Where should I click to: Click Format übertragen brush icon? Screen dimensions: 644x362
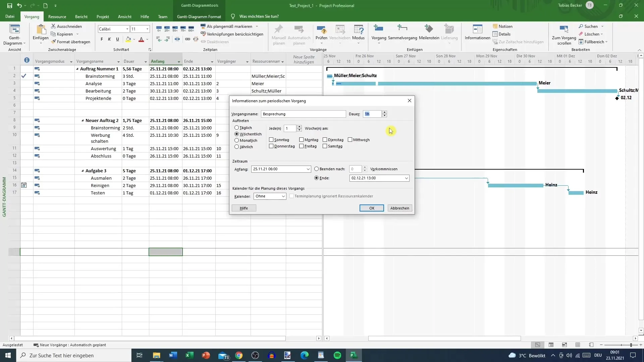53,42
